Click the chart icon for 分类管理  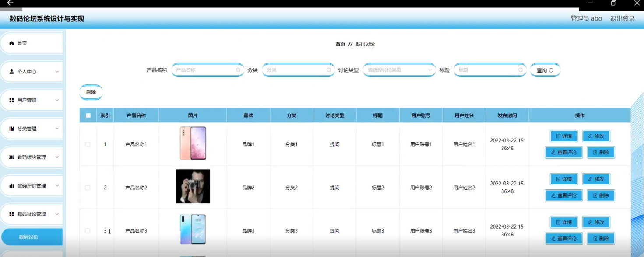tap(12, 128)
